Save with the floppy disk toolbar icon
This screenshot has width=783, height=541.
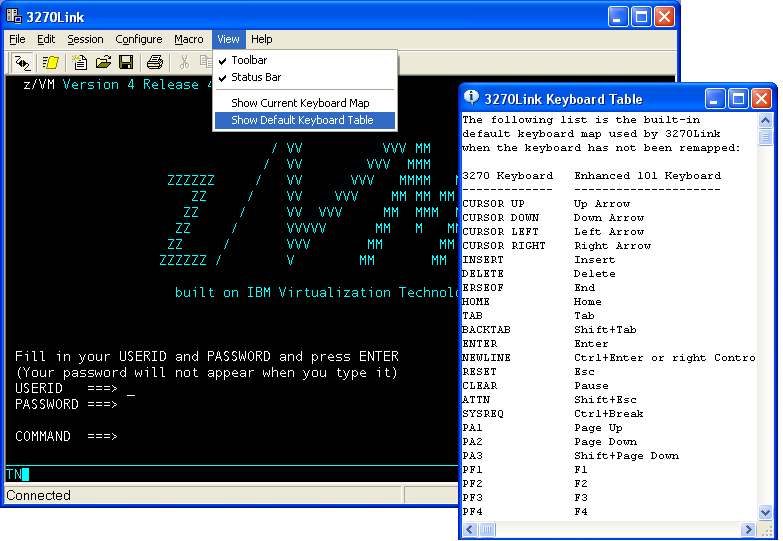[126, 62]
